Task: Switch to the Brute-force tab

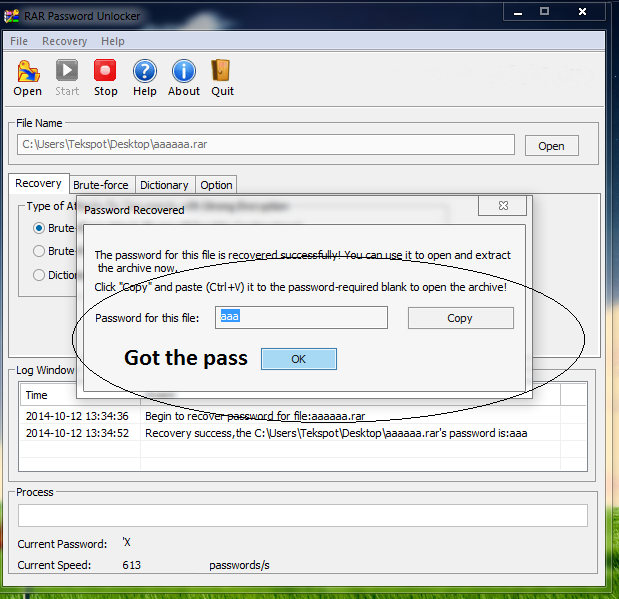Action: coord(101,185)
